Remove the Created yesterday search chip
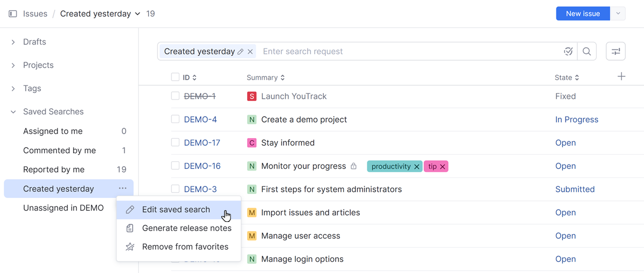 [250, 52]
